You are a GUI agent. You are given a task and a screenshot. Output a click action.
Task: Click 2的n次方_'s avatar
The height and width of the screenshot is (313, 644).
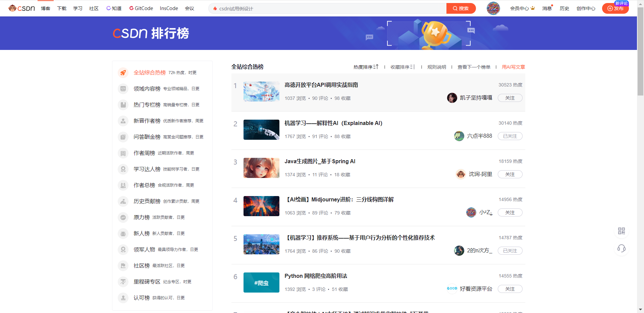coord(459,251)
